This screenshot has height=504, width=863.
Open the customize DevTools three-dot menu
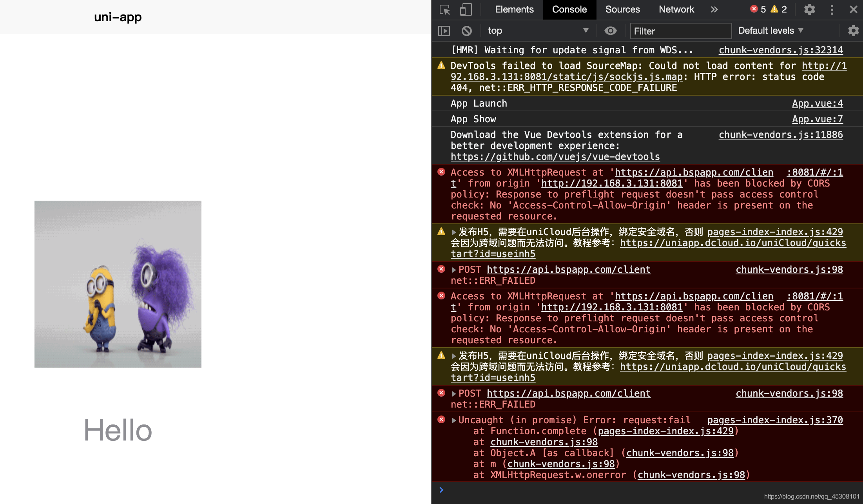coord(832,10)
